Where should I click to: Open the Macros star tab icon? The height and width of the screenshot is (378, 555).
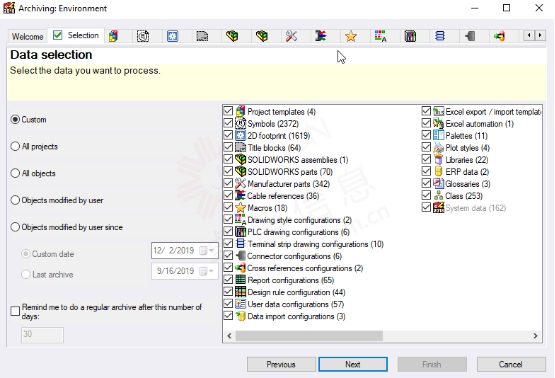(x=351, y=36)
